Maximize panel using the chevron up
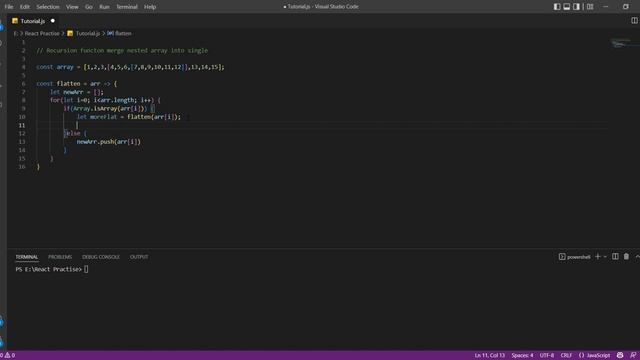The width and height of the screenshot is (640, 360). pyautogui.click(x=637, y=257)
